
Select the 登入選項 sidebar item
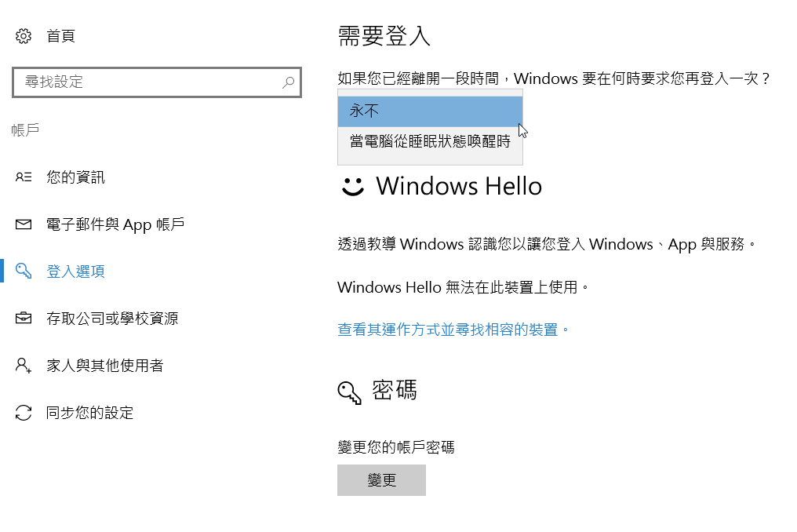[75, 271]
